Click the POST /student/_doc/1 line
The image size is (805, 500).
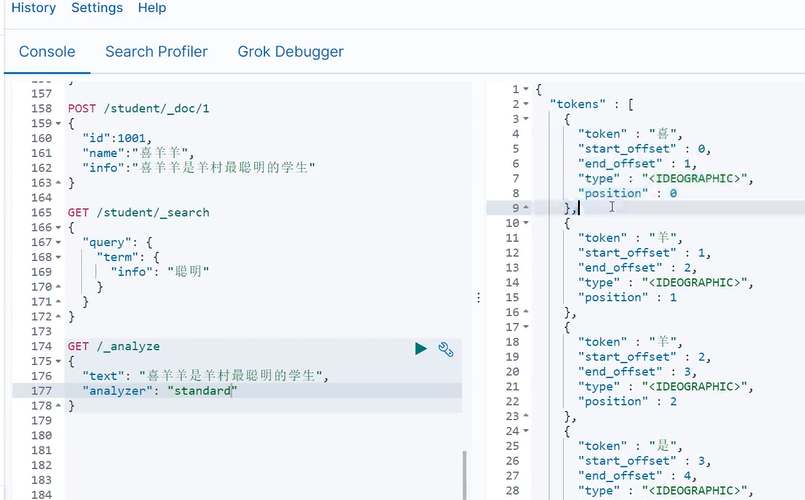point(139,109)
